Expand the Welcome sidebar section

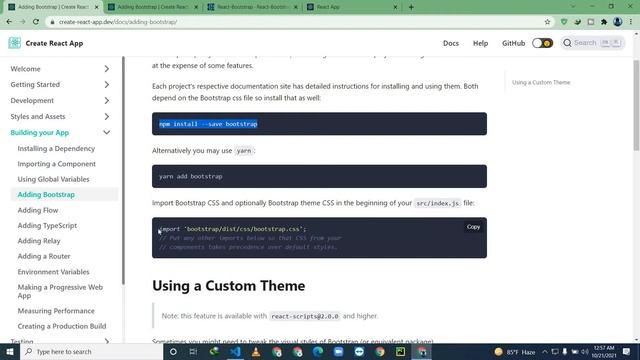(x=107, y=69)
